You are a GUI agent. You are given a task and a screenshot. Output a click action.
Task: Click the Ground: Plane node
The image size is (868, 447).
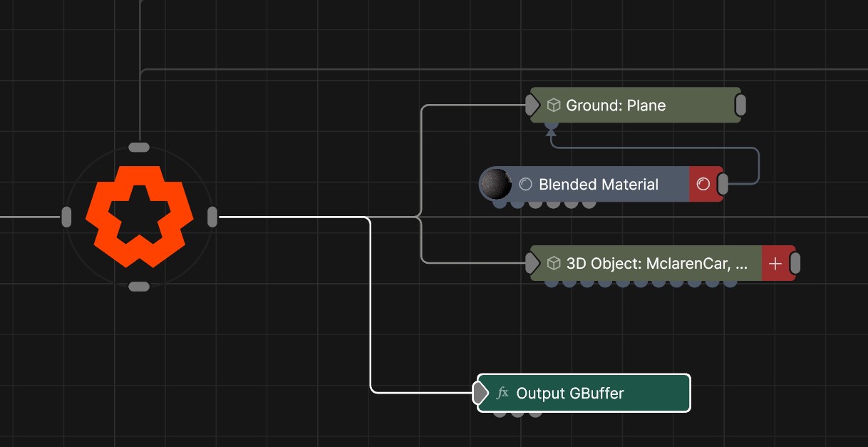[x=636, y=106]
